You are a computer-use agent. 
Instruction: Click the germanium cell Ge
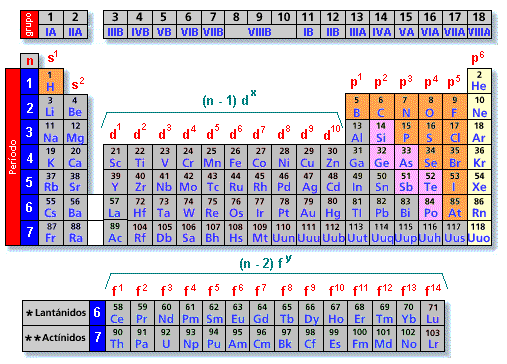click(x=381, y=157)
